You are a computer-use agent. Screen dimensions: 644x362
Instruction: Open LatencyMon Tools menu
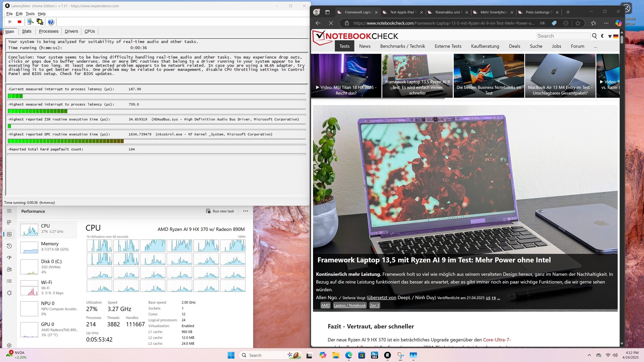[30, 14]
